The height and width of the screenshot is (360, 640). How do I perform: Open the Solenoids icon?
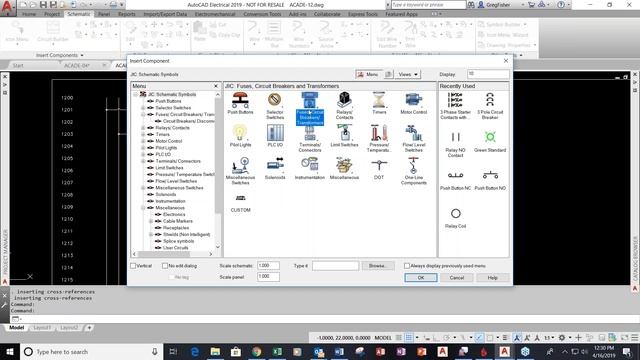tap(275, 165)
